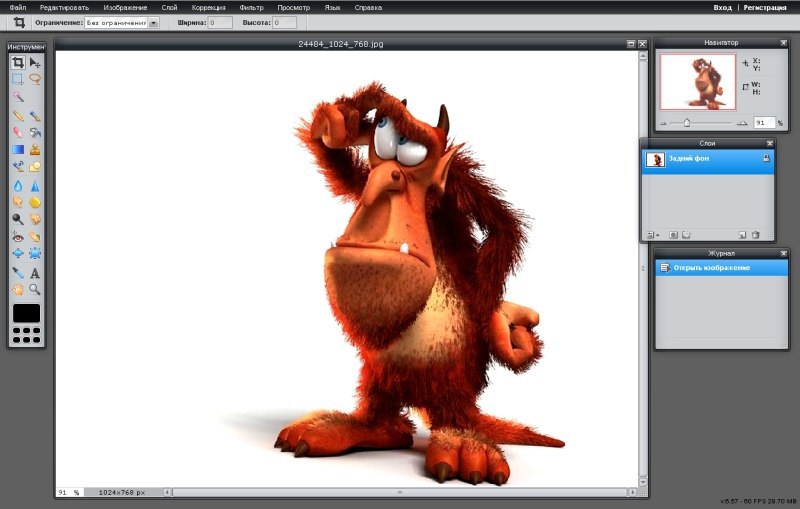Image resolution: width=800 pixels, height=509 pixels.
Task: Click the Navigator preview thumbnail
Action: point(698,82)
